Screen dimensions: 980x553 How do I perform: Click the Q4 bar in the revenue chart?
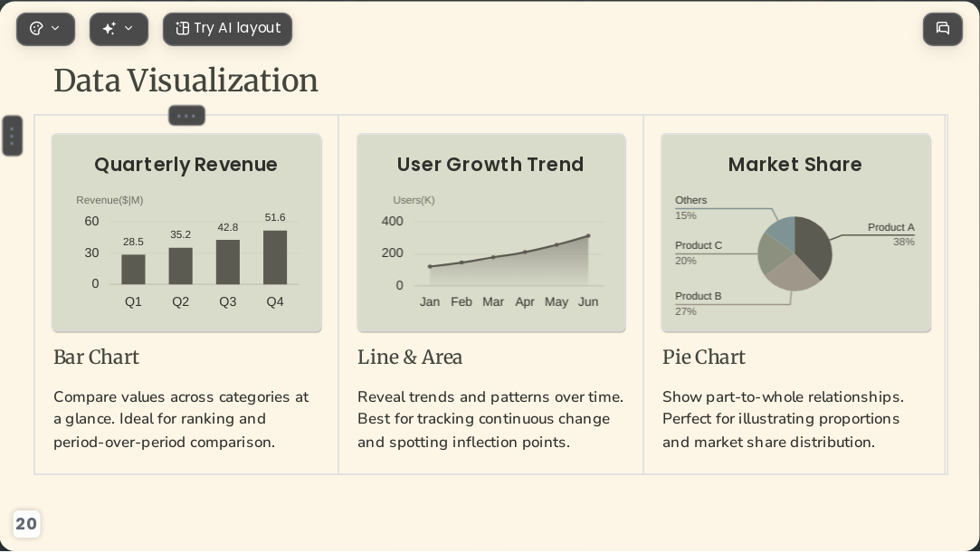point(275,257)
